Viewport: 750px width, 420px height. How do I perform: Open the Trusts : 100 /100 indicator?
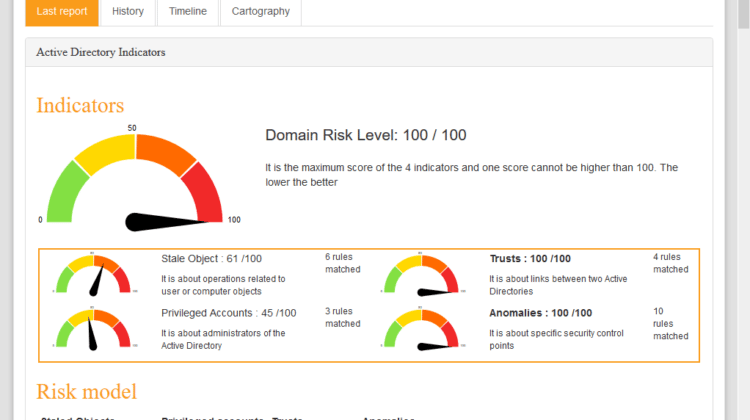[530, 259]
